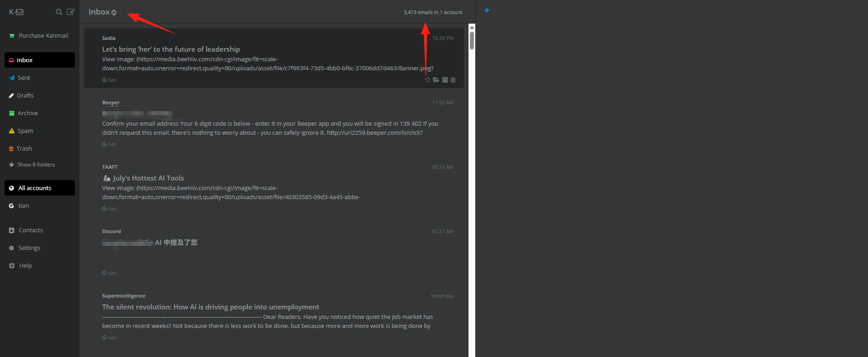Click the blue plus icon

point(487,10)
